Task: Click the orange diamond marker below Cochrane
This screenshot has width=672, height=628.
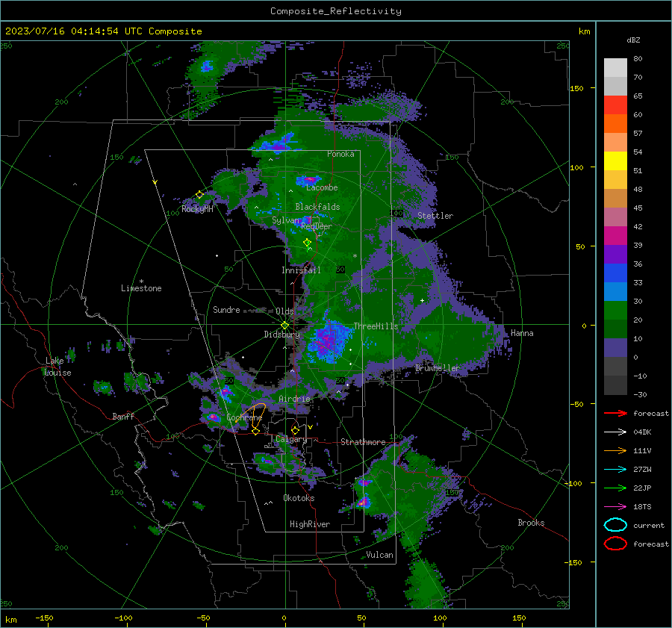Action: tap(255, 432)
